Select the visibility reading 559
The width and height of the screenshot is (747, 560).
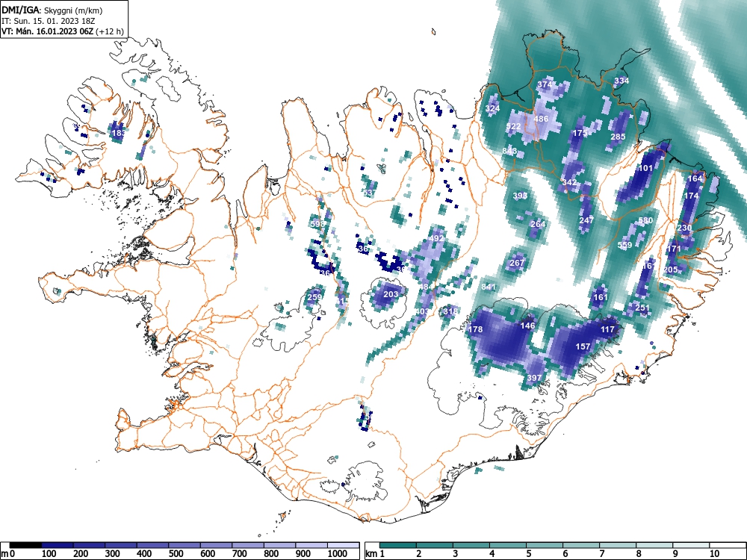624,245
